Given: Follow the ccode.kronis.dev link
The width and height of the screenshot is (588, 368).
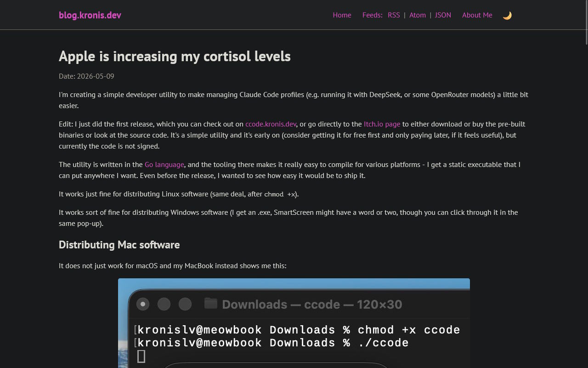Looking at the screenshot, I should 271,124.
